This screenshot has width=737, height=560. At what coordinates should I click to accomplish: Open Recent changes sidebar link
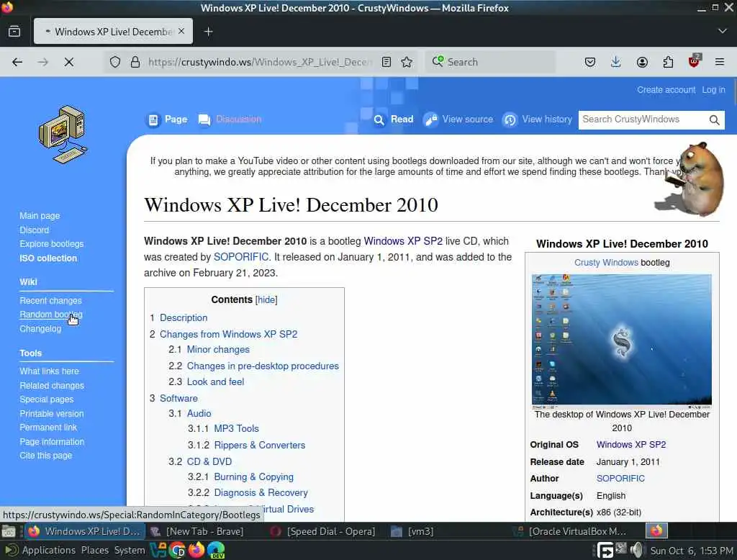50,300
